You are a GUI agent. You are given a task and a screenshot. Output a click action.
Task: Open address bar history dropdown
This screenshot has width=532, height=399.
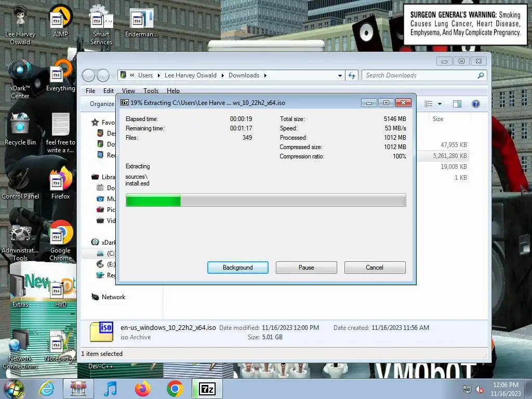(x=340, y=76)
